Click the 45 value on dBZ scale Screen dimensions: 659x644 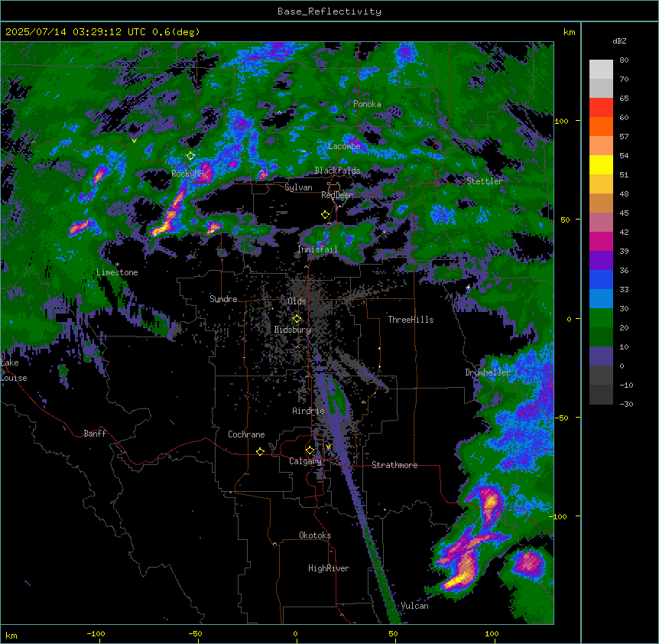click(x=624, y=213)
